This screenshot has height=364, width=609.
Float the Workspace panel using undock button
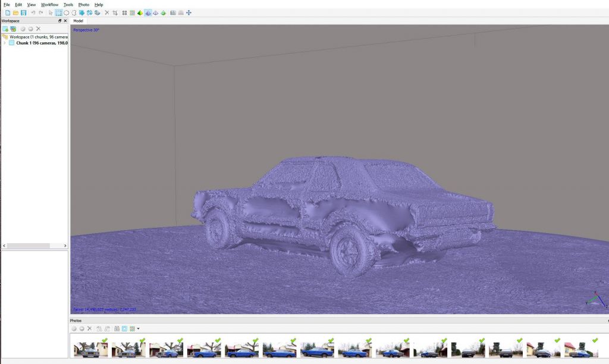(59, 21)
